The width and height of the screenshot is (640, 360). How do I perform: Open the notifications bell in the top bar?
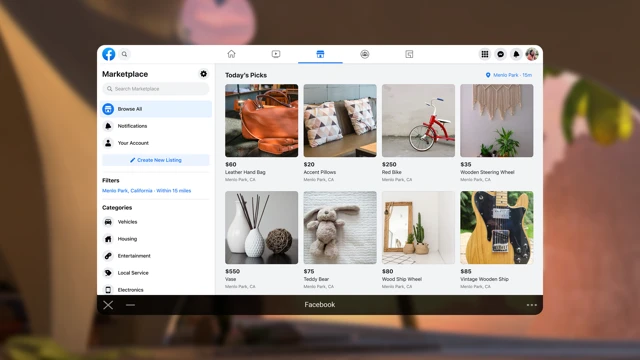pos(516,54)
